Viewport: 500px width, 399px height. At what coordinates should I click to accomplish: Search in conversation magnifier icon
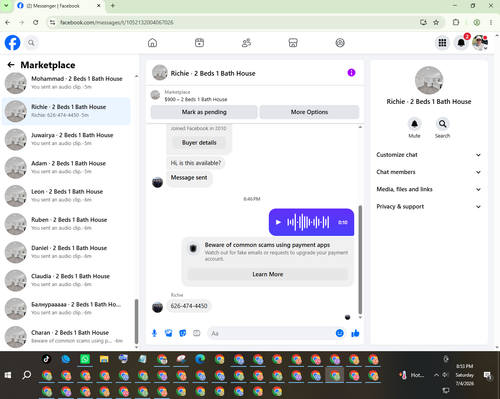click(x=442, y=124)
